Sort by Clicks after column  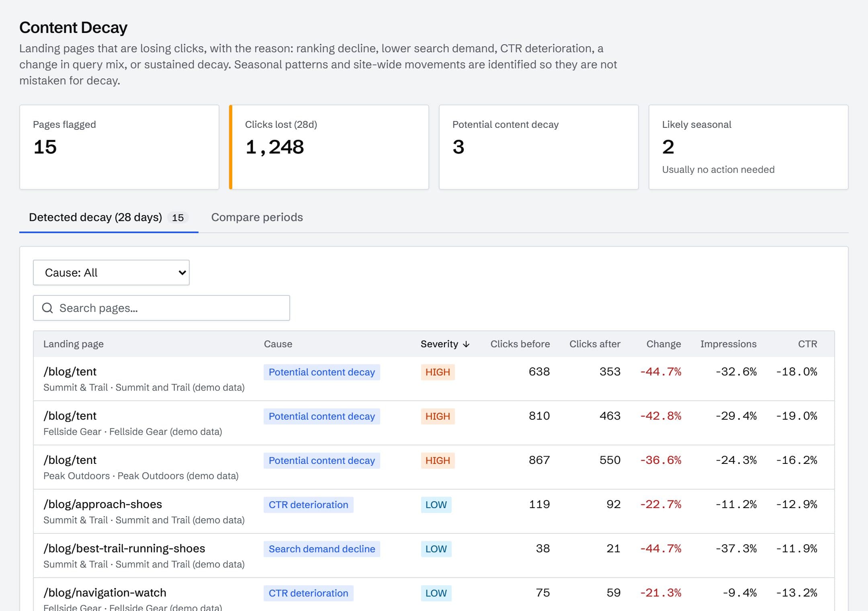coord(595,344)
